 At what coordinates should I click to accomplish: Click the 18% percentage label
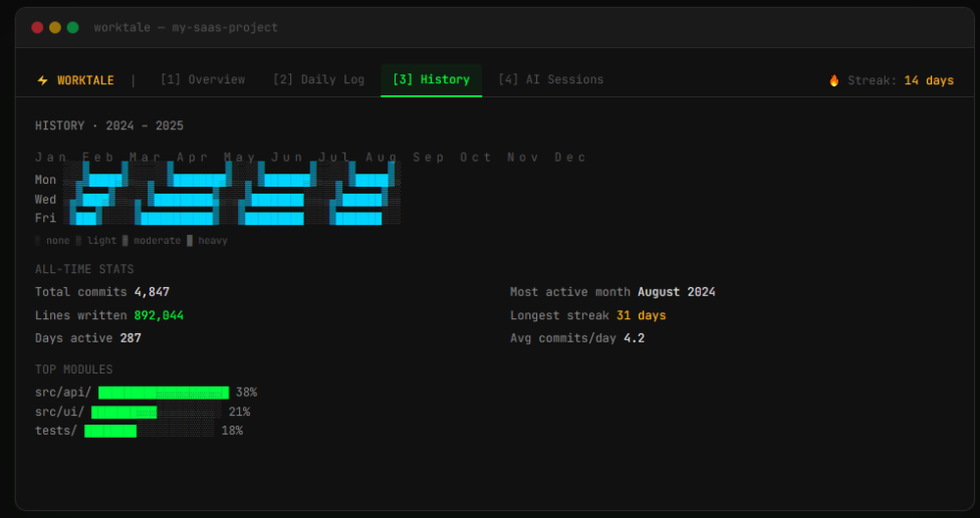(x=232, y=431)
